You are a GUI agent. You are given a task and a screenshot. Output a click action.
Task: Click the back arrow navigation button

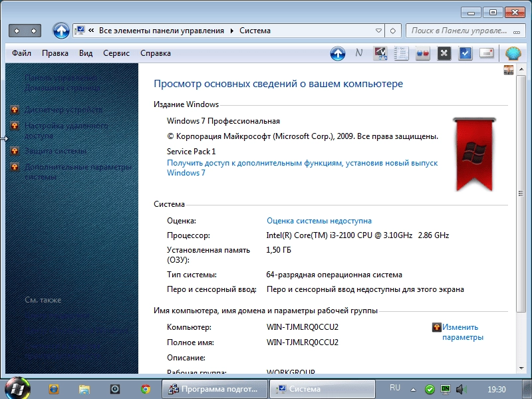coord(17,31)
